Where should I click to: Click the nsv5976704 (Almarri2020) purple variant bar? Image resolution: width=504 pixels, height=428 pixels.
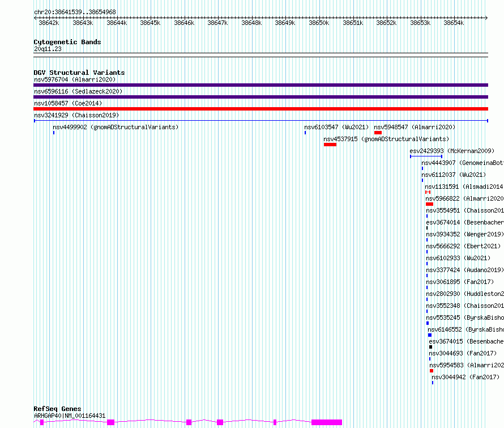pos(260,85)
